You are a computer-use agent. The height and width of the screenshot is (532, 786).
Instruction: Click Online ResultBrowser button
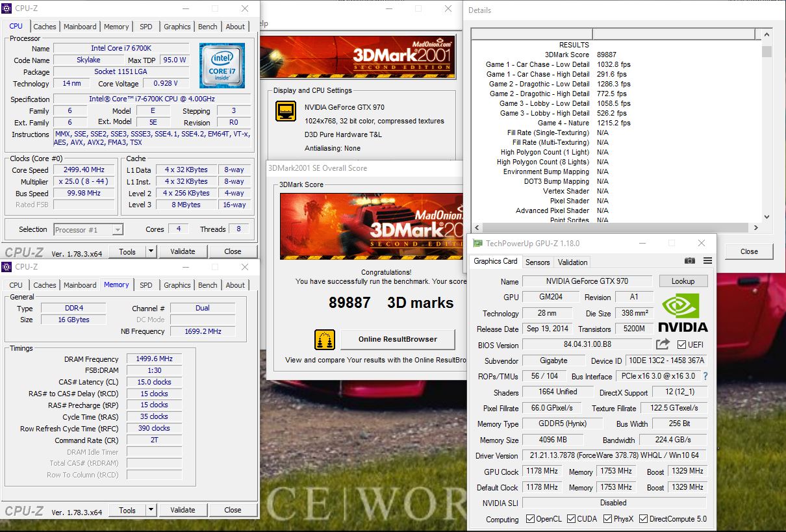(398, 339)
